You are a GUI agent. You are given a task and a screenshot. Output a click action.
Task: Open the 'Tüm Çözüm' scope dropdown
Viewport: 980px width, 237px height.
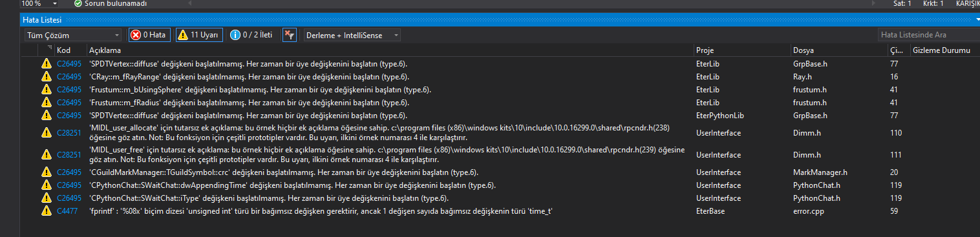72,35
